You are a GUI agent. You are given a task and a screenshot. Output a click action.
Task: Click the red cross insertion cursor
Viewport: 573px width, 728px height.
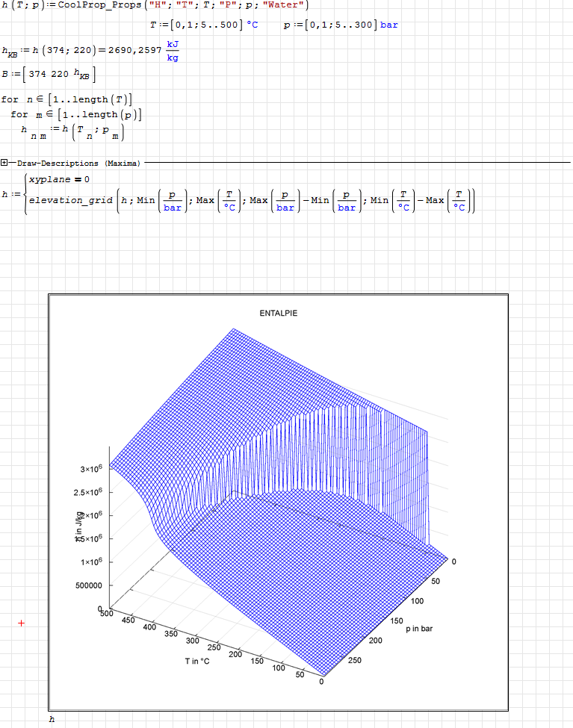point(21,623)
